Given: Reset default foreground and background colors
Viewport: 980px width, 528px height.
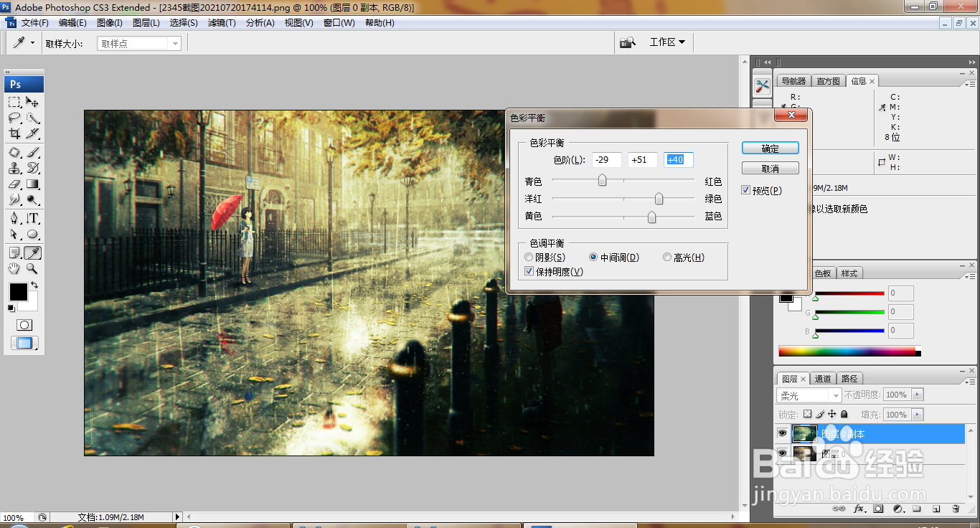Looking at the screenshot, I should click(11, 308).
